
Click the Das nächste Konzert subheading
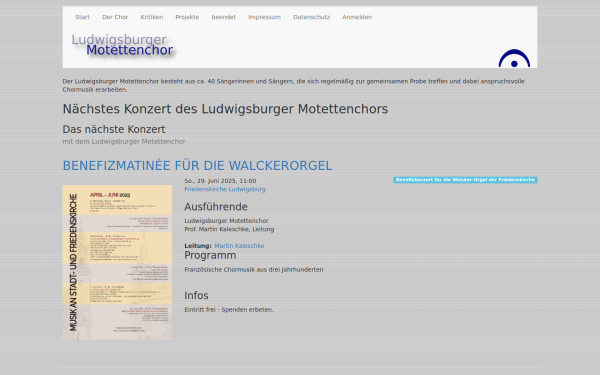pos(114,129)
